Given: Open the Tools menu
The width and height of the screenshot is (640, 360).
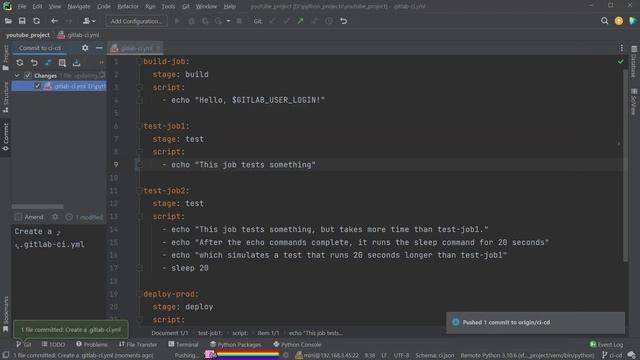Looking at the screenshot, I should tap(168, 7).
